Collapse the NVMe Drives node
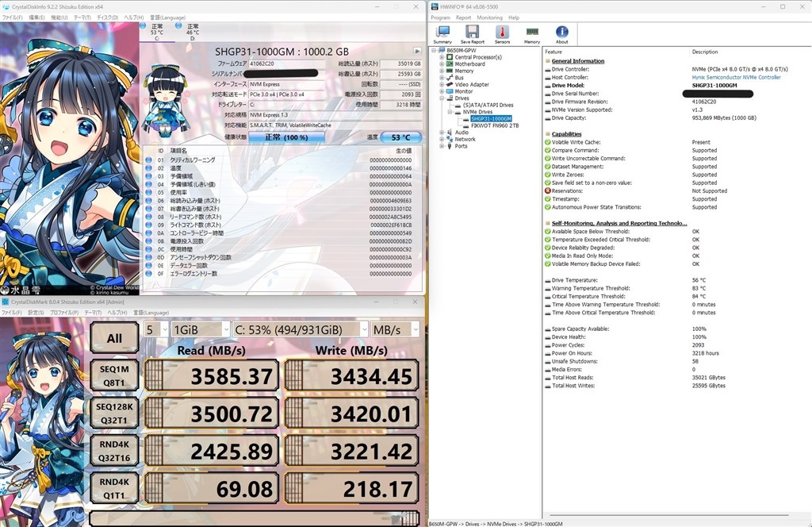Viewport: 812px width, 527px height. (x=450, y=112)
